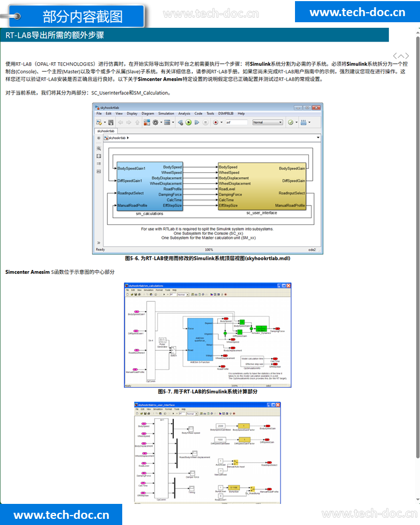Viewport: 420px width, 525px height.
Task: Open the breadcrumb bar dropdown arrow at right
Action: [318, 138]
